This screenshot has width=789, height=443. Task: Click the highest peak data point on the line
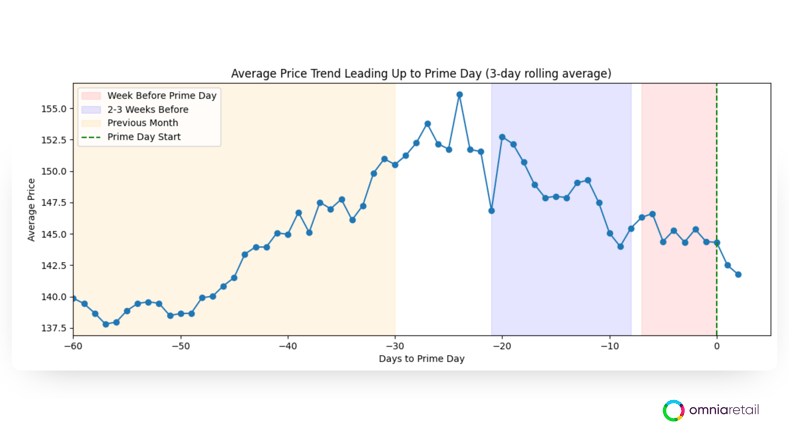tap(459, 95)
